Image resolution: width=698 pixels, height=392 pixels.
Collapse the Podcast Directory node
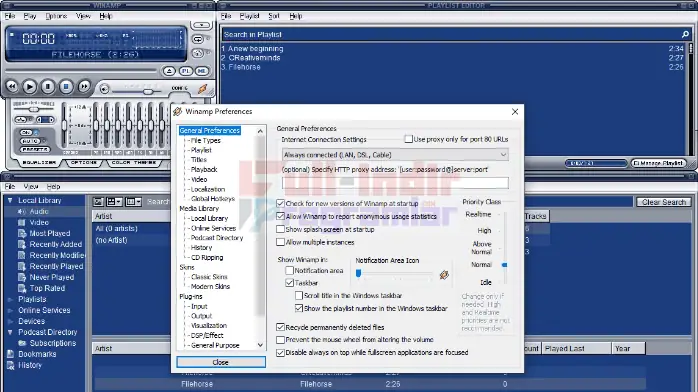coord(10,332)
